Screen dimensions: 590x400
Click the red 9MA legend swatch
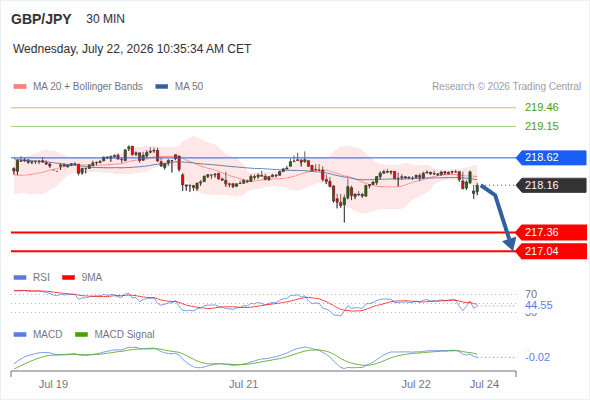click(x=68, y=278)
